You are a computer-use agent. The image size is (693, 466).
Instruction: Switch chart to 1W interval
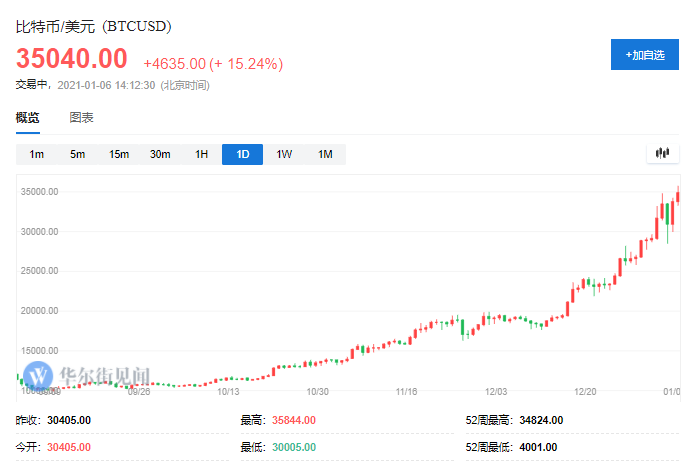(284, 154)
